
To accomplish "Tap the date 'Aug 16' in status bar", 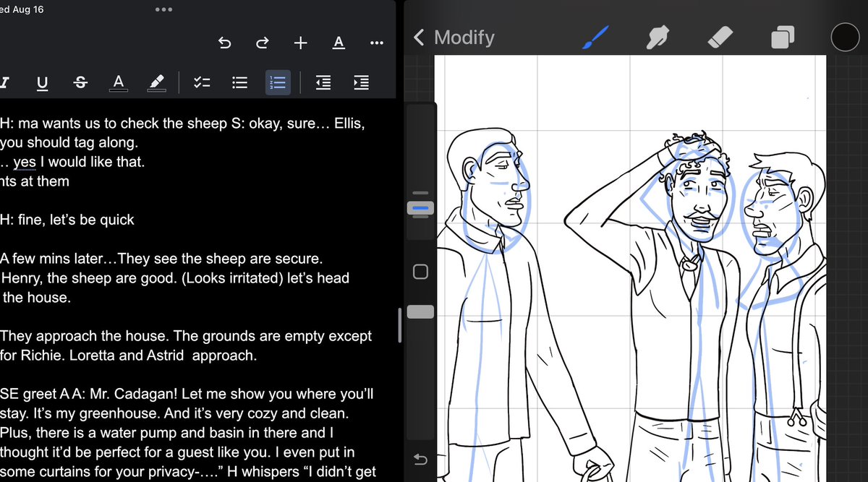I will pyautogui.click(x=28, y=10).
